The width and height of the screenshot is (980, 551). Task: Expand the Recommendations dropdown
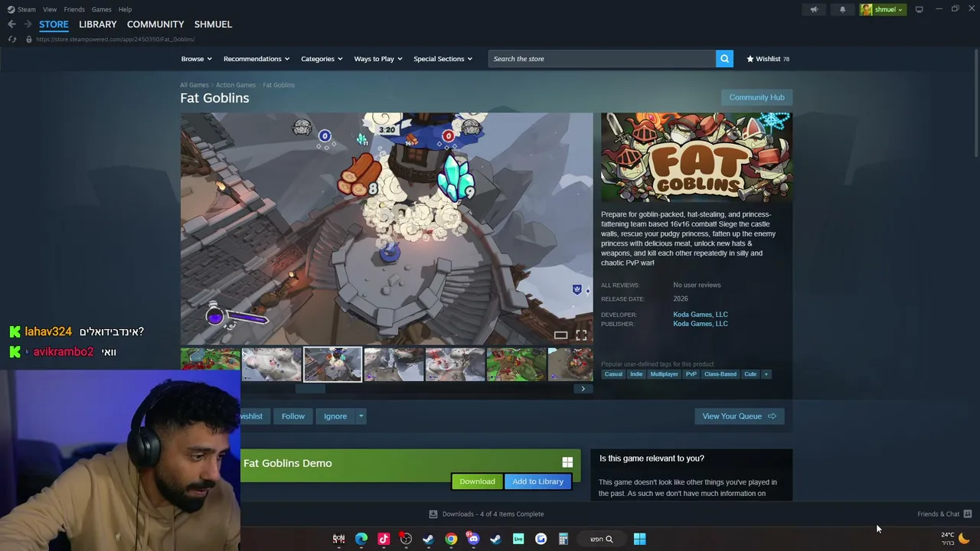coord(256,59)
